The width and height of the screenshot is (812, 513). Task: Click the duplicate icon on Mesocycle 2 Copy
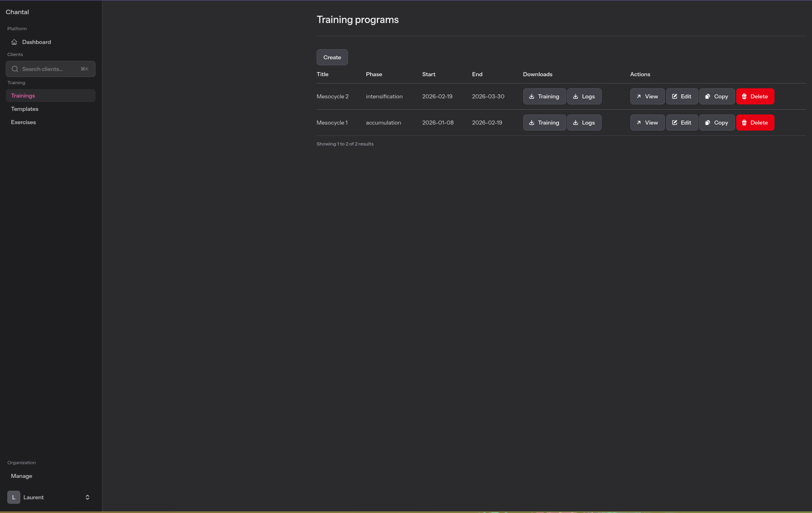click(x=708, y=96)
